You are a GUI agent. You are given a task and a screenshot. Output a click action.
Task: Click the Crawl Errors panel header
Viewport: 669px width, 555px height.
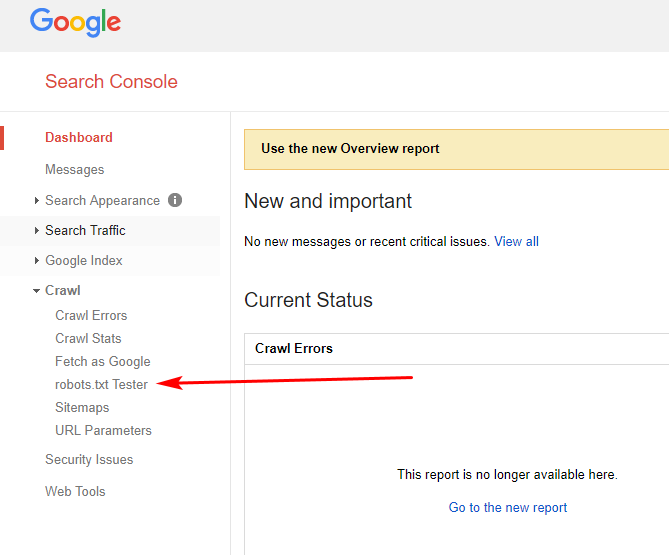tap(457, 349)
